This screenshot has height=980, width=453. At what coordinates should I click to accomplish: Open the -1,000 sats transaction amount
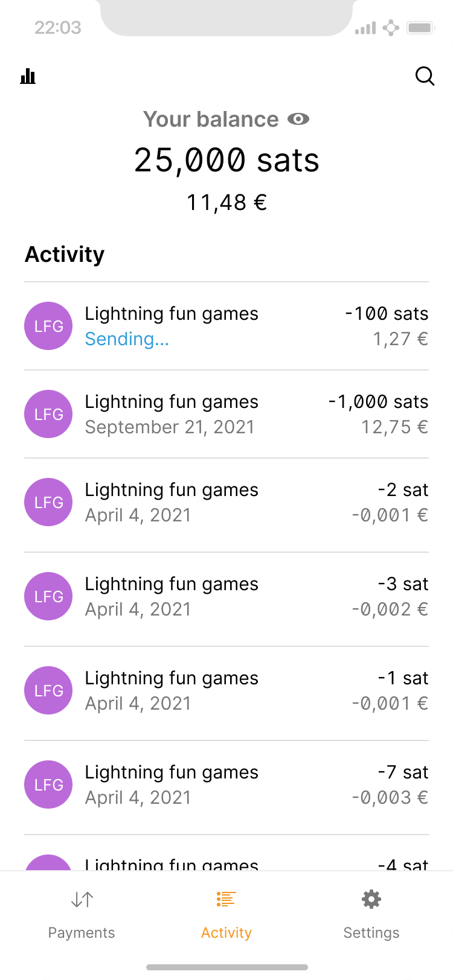coord(378,402)
